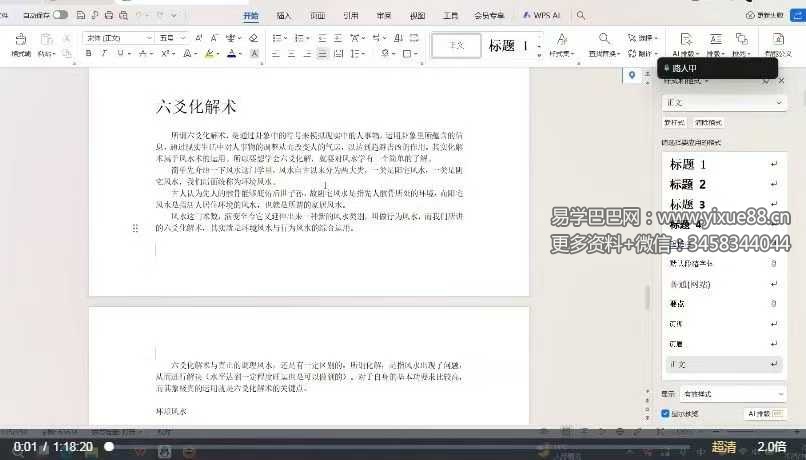Open the display filter dropdown in styles panel
Image resolution: width=806 pixels, height=460 pixels.
733,394
